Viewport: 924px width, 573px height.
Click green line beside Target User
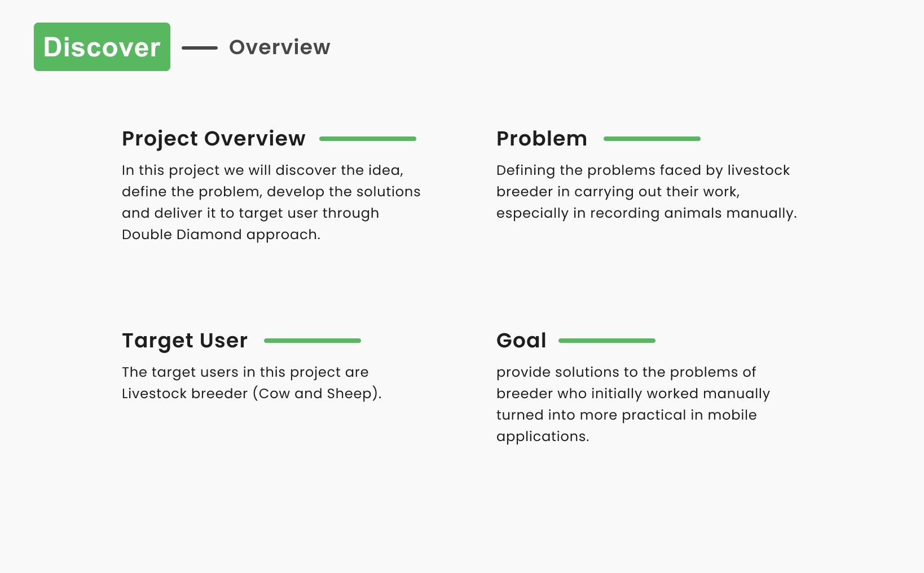(313, 341)
